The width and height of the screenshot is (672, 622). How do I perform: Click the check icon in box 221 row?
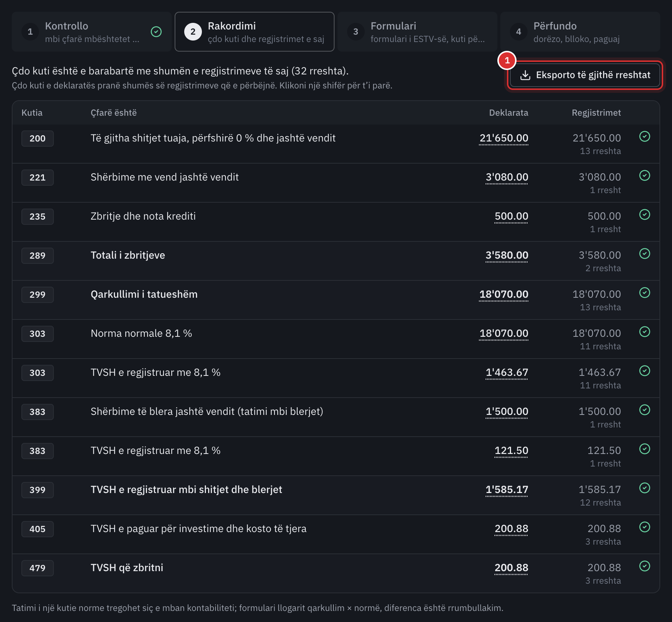[645, 175]
